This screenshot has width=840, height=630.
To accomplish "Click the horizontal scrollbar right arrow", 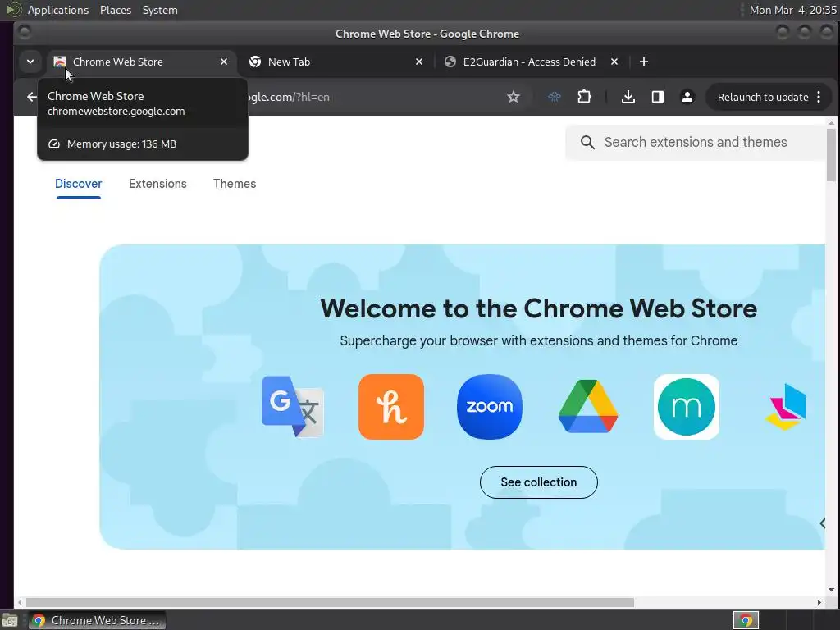I will point(819,603).
